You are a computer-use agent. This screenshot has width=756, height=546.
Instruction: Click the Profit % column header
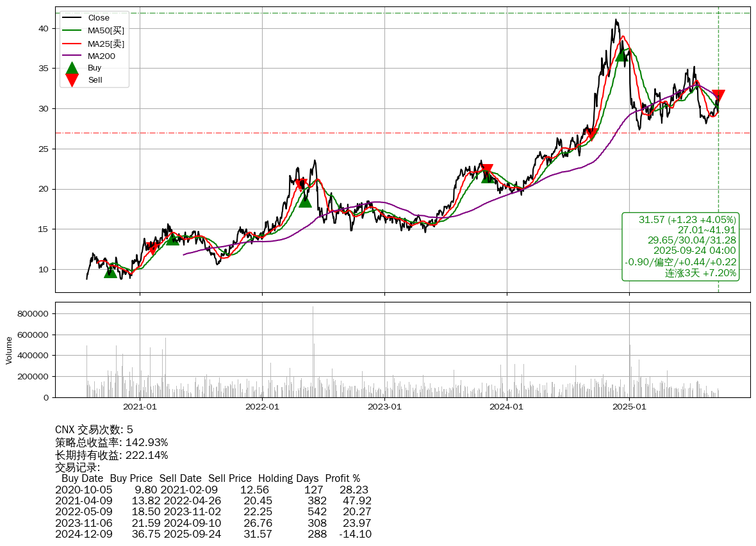(x=342, y=478)
